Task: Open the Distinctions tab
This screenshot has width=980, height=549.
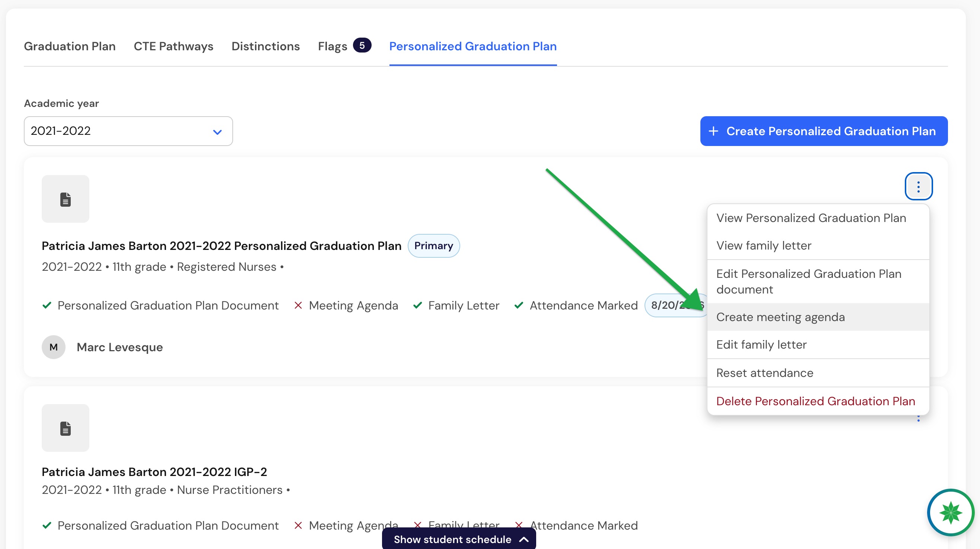Action: (x=265, y=47)
